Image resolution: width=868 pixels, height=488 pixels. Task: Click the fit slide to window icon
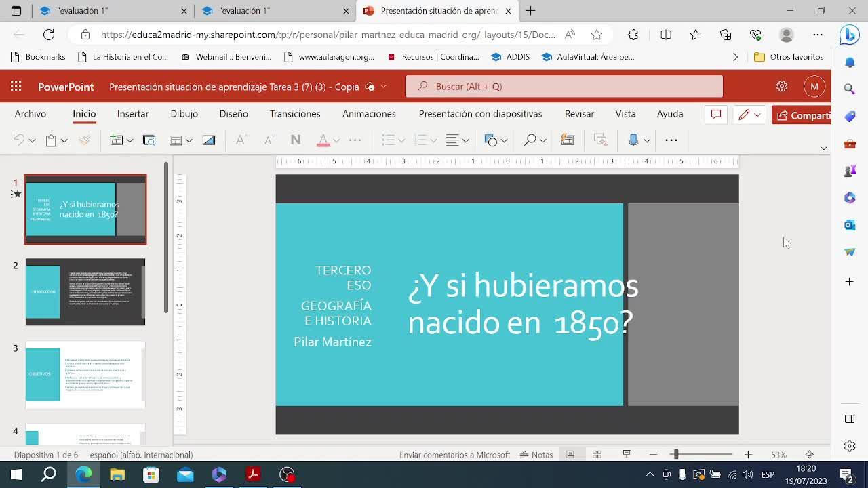tap(809, 455)
